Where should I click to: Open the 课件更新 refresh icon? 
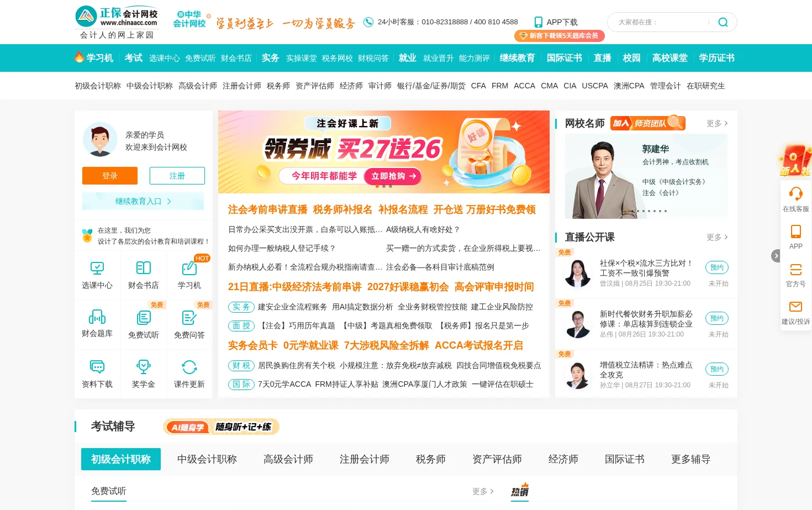[189, 367]
